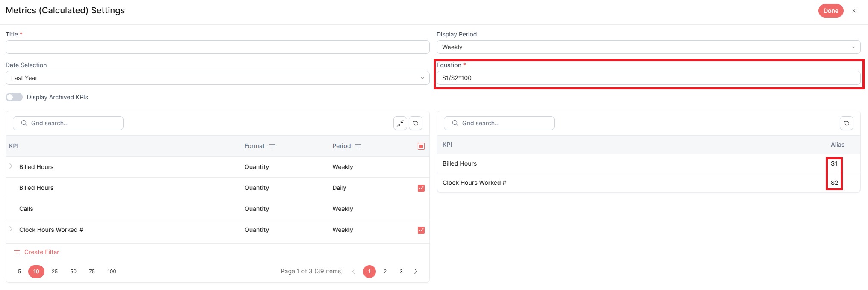
Task: Open the Display Period dropdown
Action: pos(648,47)
